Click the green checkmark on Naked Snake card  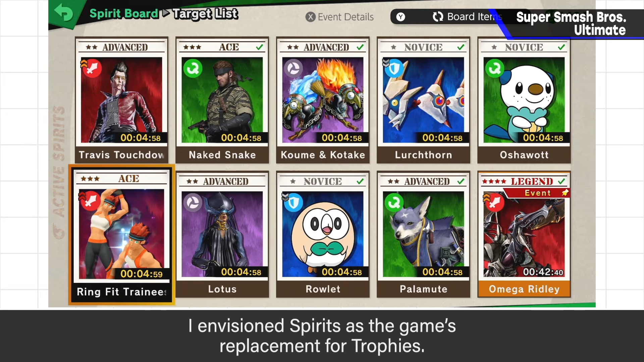260,47
